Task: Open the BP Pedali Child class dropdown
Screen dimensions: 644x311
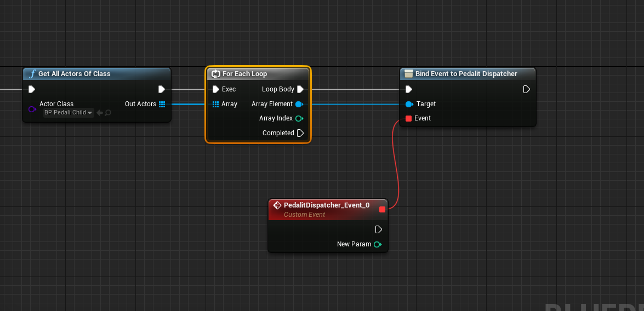Action: tap(69, 112)
